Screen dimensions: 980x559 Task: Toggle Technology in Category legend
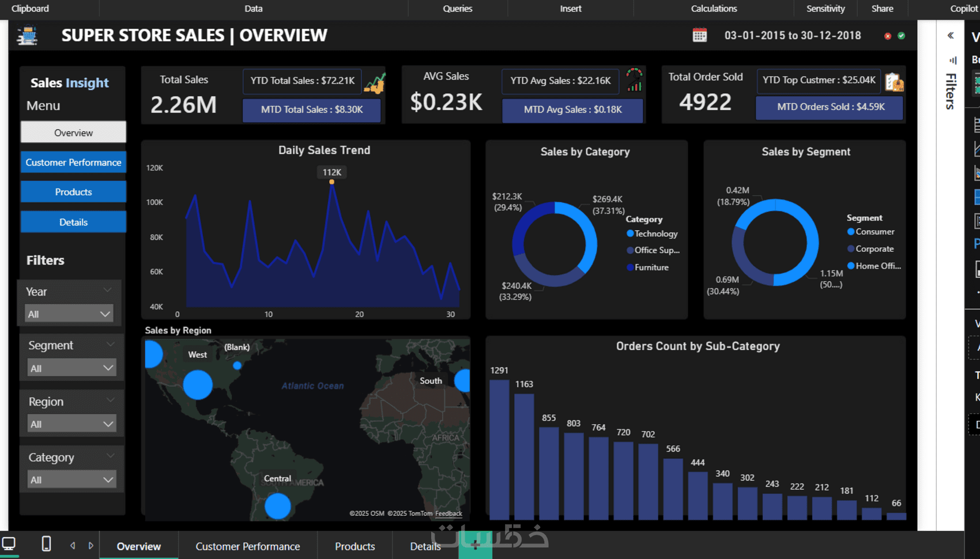(x=652, y=233)
